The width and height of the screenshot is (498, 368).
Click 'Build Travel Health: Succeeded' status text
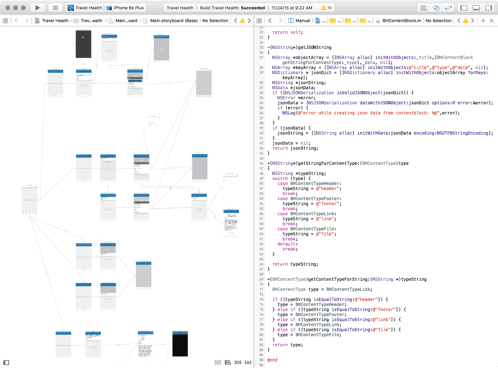[x=232, y=8]
